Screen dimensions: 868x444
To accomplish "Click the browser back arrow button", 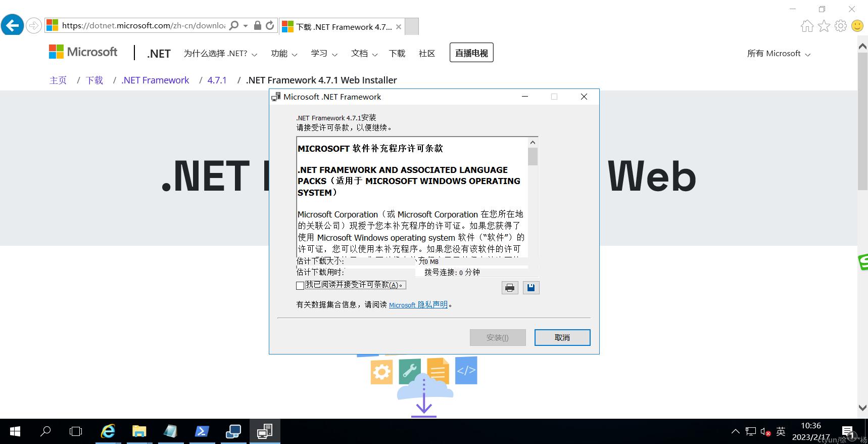I will point(13,25).
